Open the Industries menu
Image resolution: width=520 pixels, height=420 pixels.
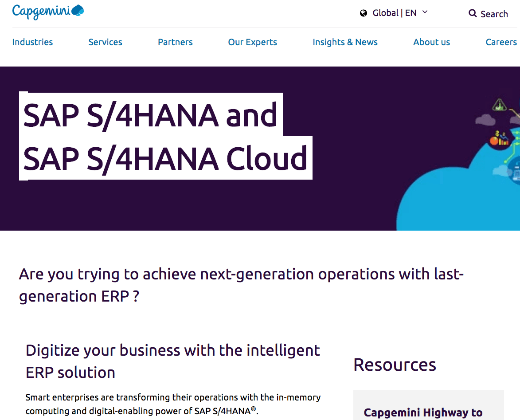pyautogui.click(x=32, y=42)
